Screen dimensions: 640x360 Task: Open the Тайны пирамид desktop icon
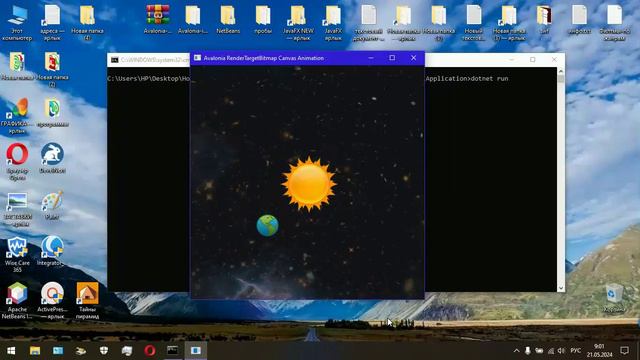[87, 300]
